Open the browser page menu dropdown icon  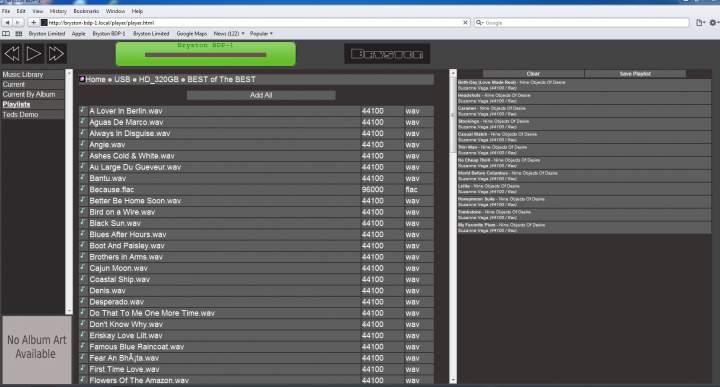[x=700, y=22]
